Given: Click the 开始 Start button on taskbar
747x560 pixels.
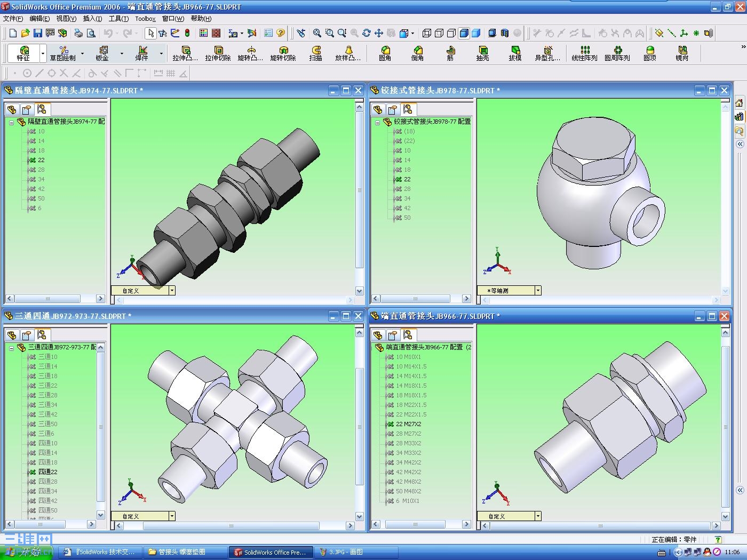Looking at the screenshot, I should (x=27, y=553).
